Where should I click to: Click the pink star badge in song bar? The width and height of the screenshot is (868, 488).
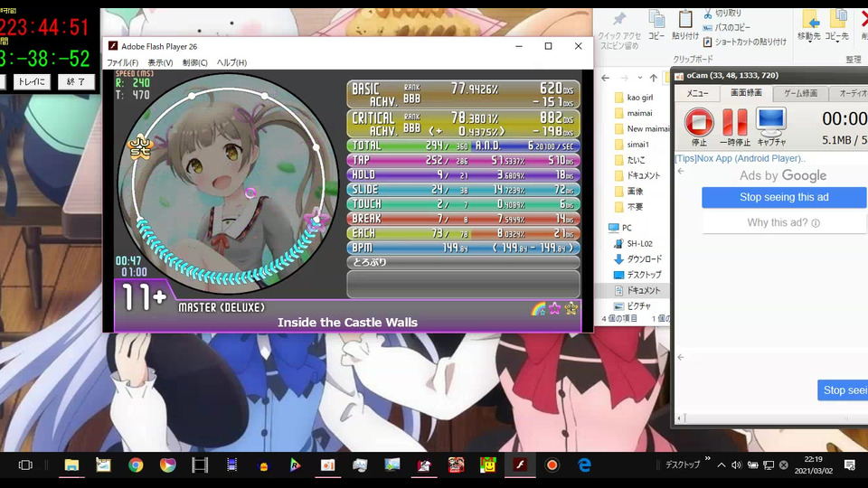pyautogui.click(x=554, y=309)
